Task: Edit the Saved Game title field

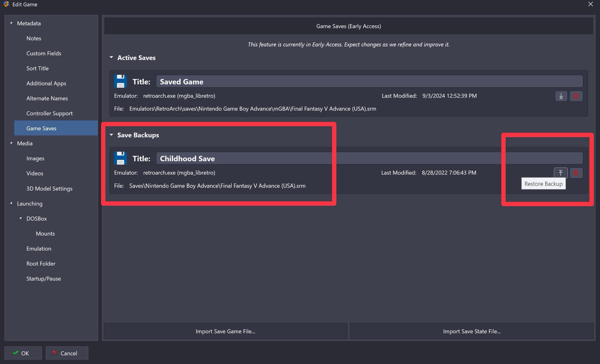Action: pos(369,81)
